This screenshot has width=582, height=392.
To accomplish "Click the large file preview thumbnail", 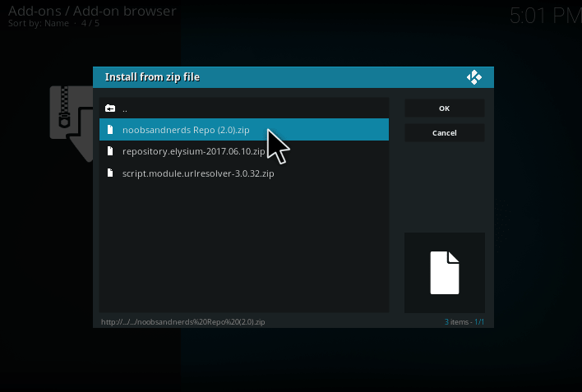I will (444, 273).
